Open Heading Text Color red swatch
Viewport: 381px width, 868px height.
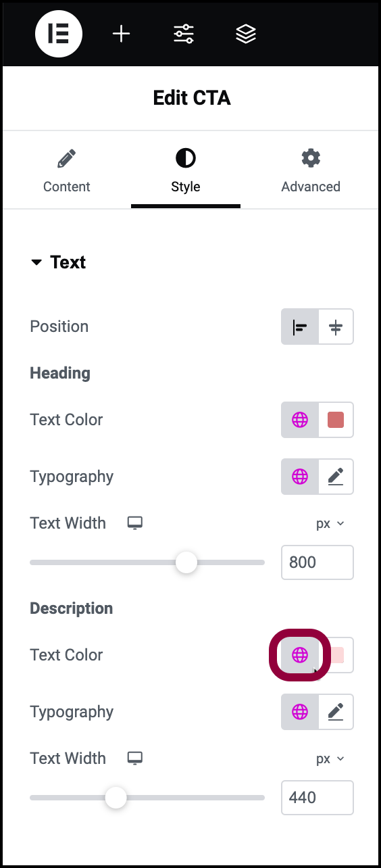coord(336,420)
